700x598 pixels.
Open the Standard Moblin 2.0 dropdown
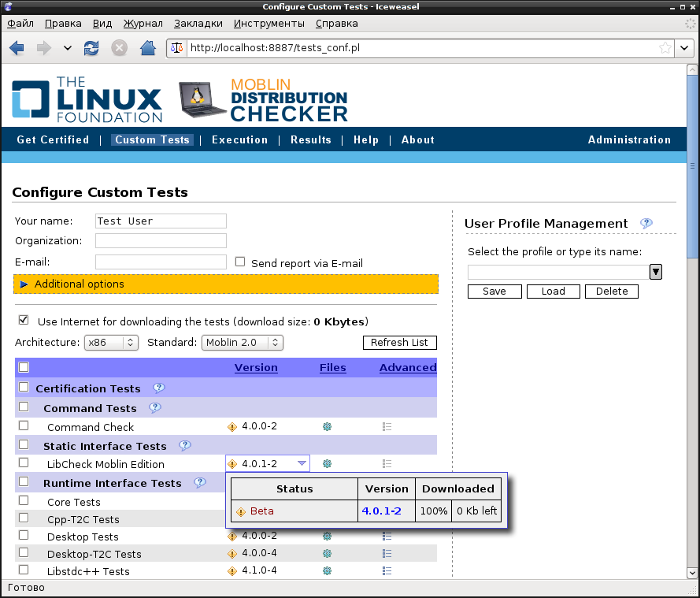[243, 343]
